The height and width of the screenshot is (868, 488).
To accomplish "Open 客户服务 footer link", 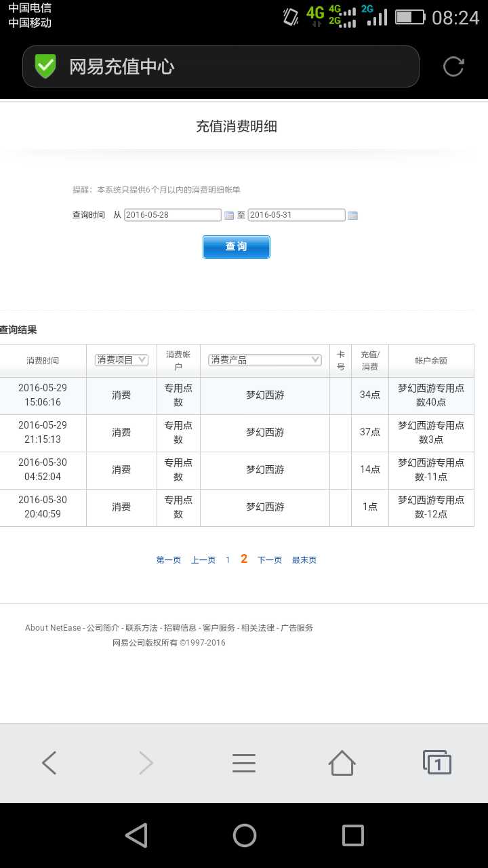I will [219, 628].
